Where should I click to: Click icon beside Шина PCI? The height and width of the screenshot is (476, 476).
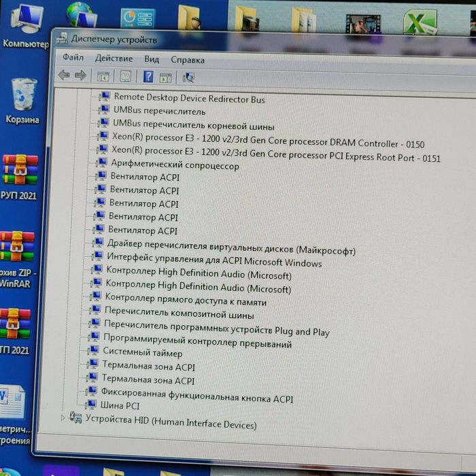[x=90, y=404]
